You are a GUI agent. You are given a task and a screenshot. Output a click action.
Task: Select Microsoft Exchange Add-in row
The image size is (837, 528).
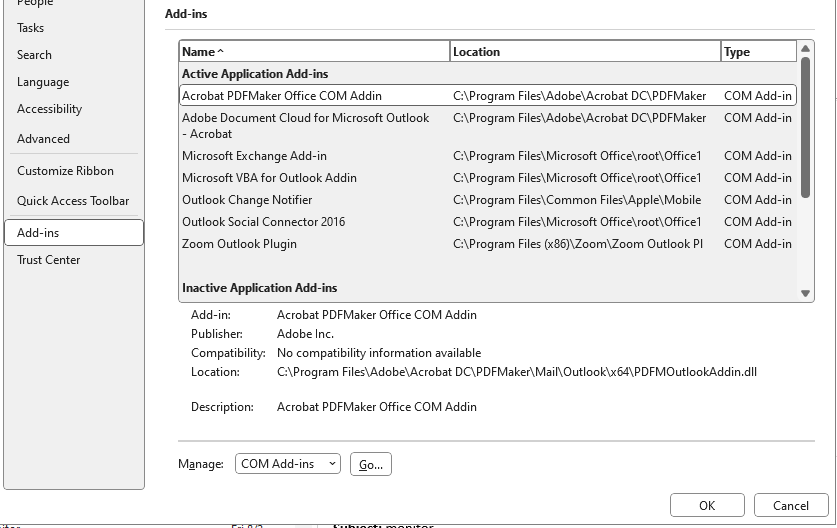[x=254, y=156]
